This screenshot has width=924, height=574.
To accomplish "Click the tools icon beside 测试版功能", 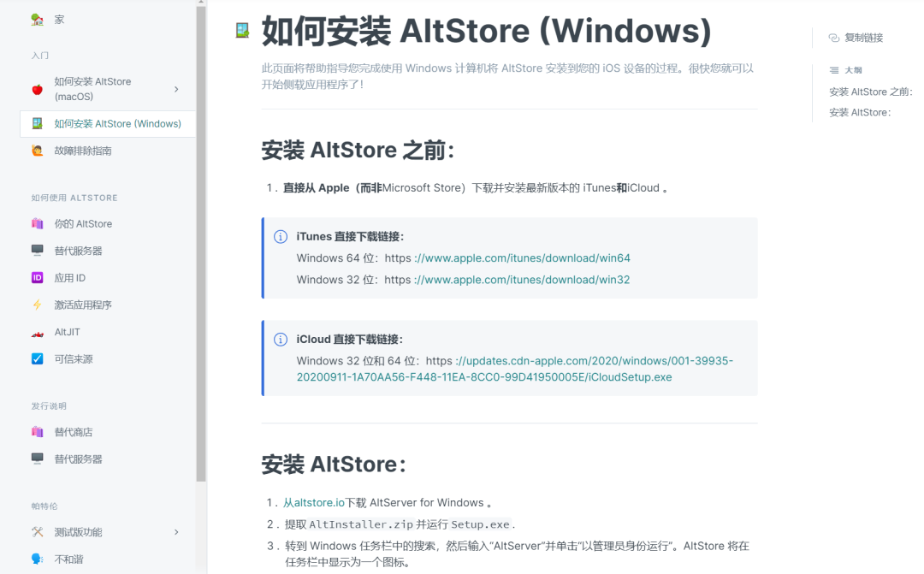I will 37,532.
